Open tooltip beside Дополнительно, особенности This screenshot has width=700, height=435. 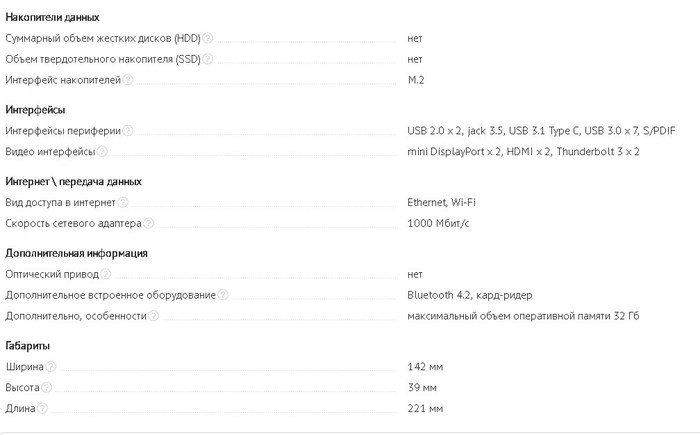pos(154,316)
